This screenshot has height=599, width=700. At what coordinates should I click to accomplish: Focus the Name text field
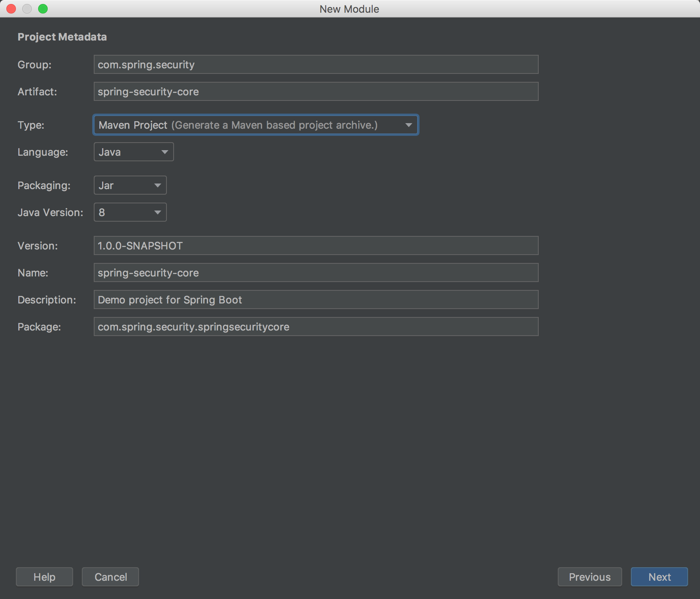pos(316,272)
